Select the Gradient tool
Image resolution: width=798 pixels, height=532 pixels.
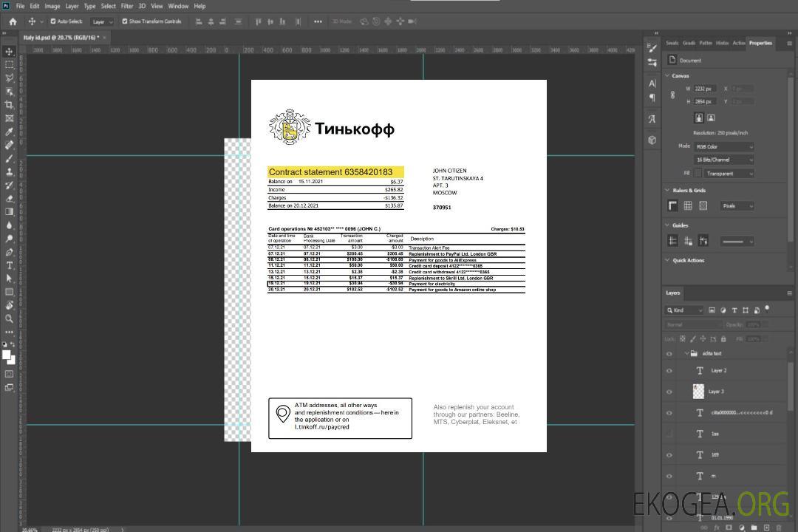[9, 212]
